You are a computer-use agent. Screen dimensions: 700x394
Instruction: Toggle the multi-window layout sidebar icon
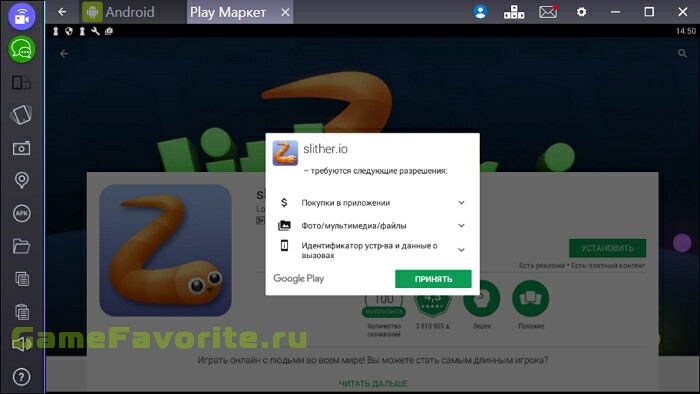point(21,83)
